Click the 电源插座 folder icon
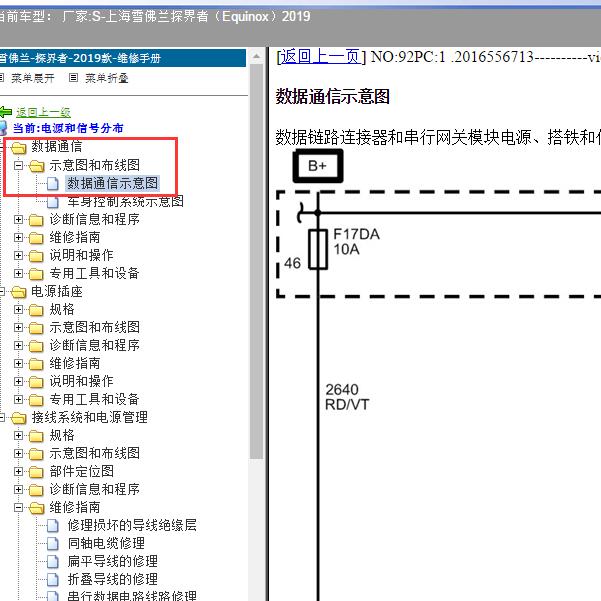 click(18, 292)
